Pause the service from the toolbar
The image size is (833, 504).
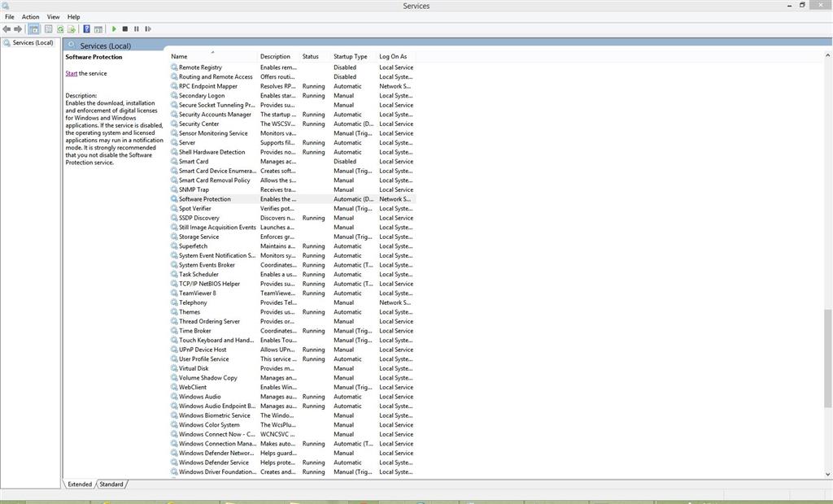point(137,29)
